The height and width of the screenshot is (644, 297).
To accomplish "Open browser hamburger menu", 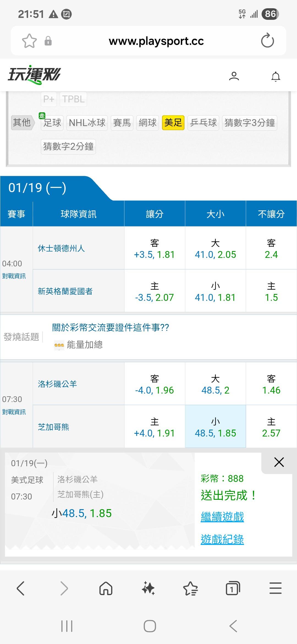I will [275, 589].
